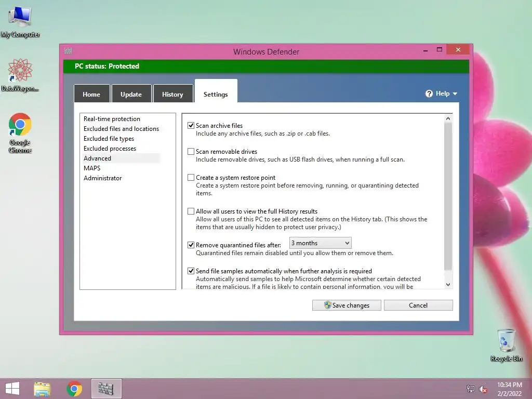532x399 pixels.
Task: Click the Save changes button
Action: (x=347, y=305)
